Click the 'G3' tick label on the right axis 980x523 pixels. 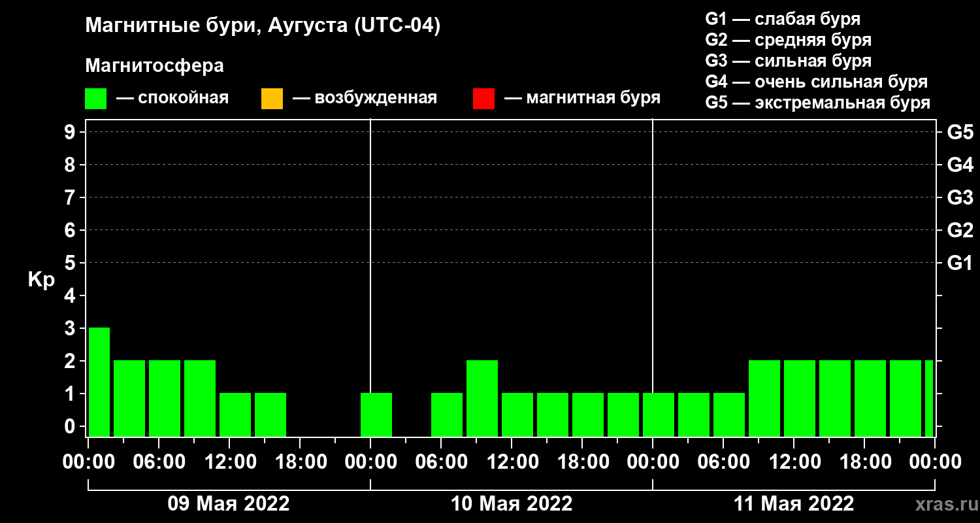tap(960, 197)
